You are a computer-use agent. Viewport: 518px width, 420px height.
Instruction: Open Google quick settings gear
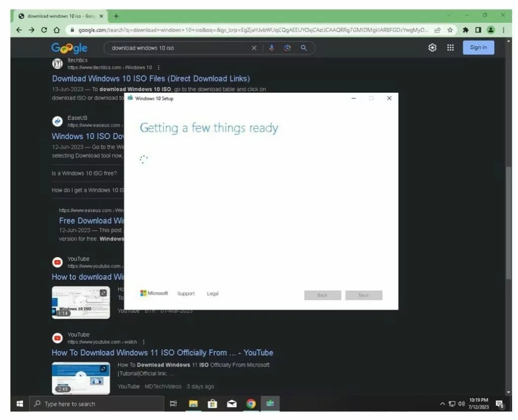(x=433, y=48)
